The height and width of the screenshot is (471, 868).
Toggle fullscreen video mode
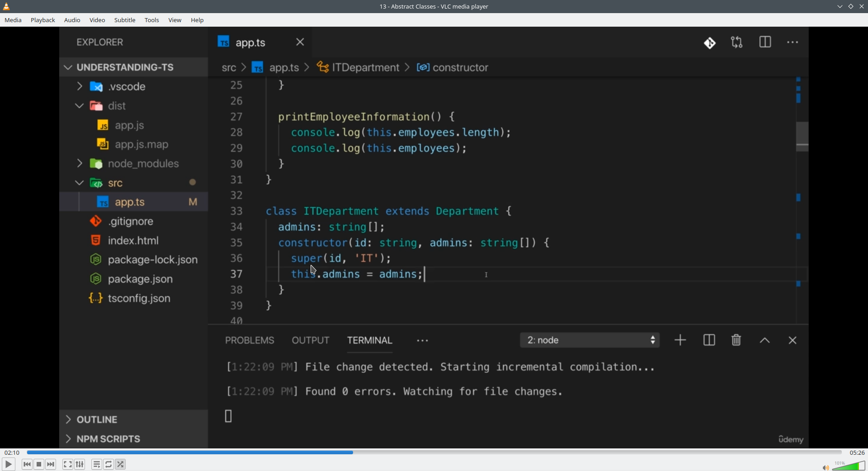pyautogui.click(x=68, y=464)
